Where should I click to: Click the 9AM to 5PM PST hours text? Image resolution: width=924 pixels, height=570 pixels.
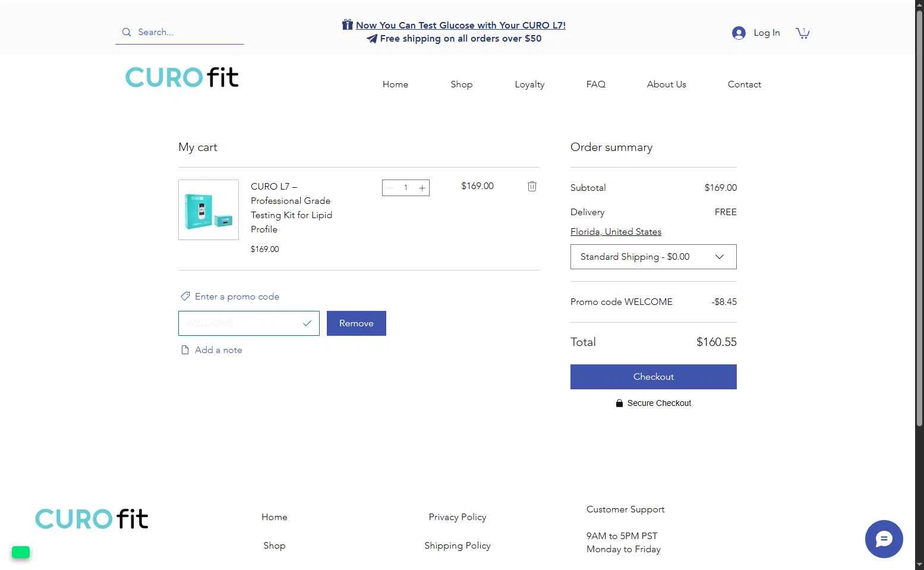pos(622,536)
